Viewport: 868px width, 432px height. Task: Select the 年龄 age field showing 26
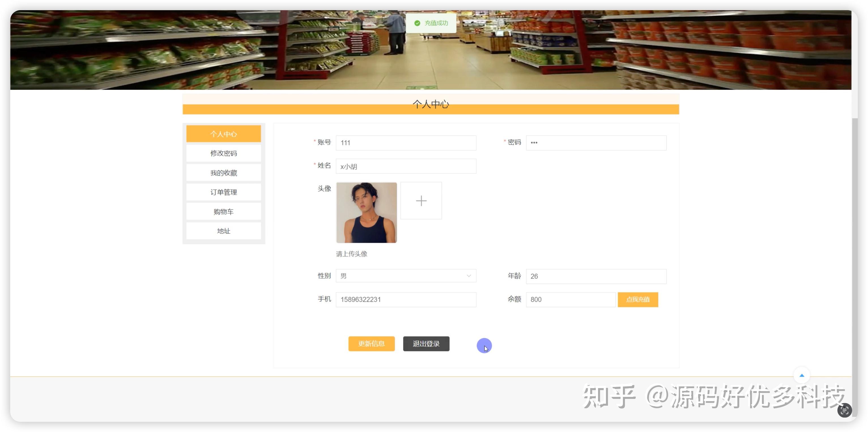click(596, 276)
